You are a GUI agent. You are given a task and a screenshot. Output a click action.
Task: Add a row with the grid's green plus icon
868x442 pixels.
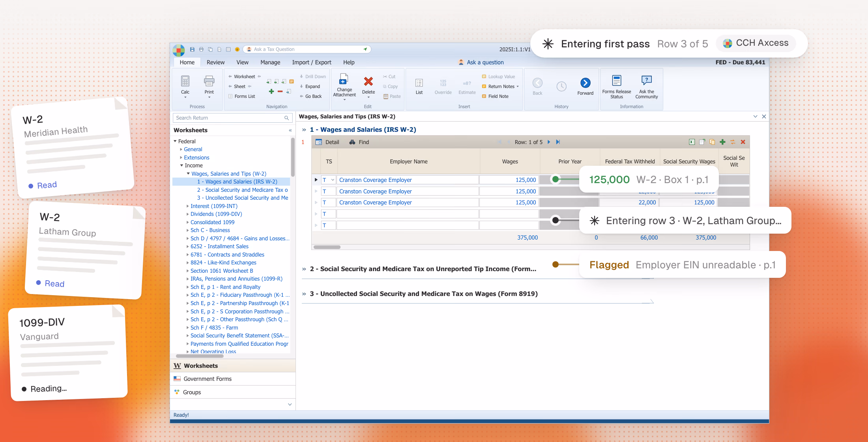point(722,142)
